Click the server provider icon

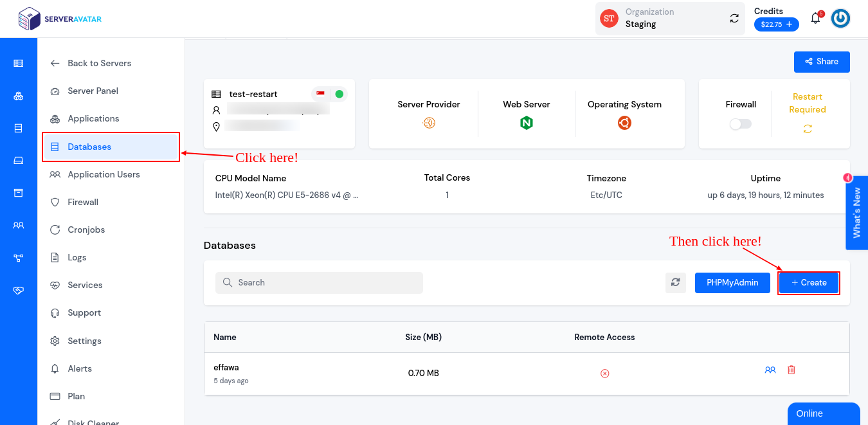coord(429,123)
